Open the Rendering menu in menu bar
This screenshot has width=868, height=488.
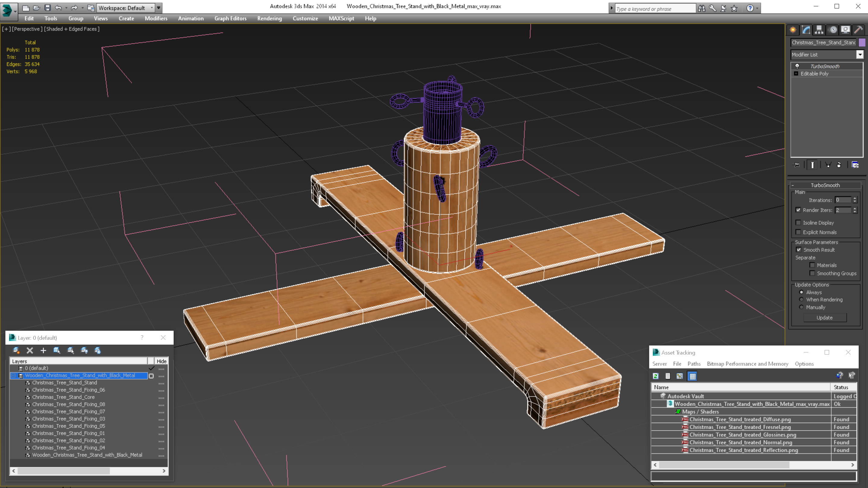[x=270, y=18]
